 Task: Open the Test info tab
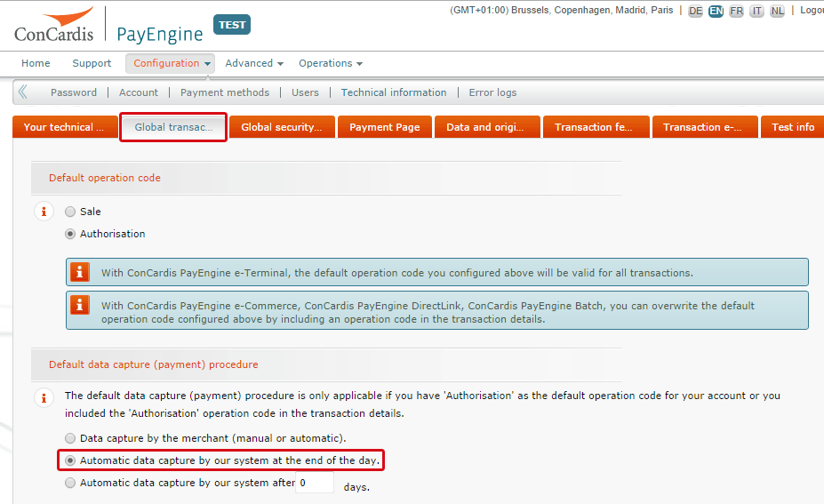pyautogui.click(x=792, y=127)
